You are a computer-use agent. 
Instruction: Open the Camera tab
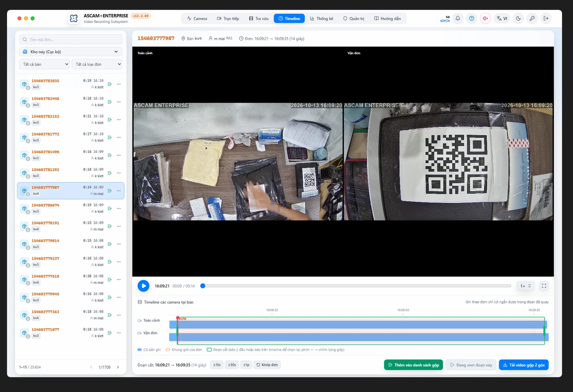pyautogui.click(x=197, y=19)
